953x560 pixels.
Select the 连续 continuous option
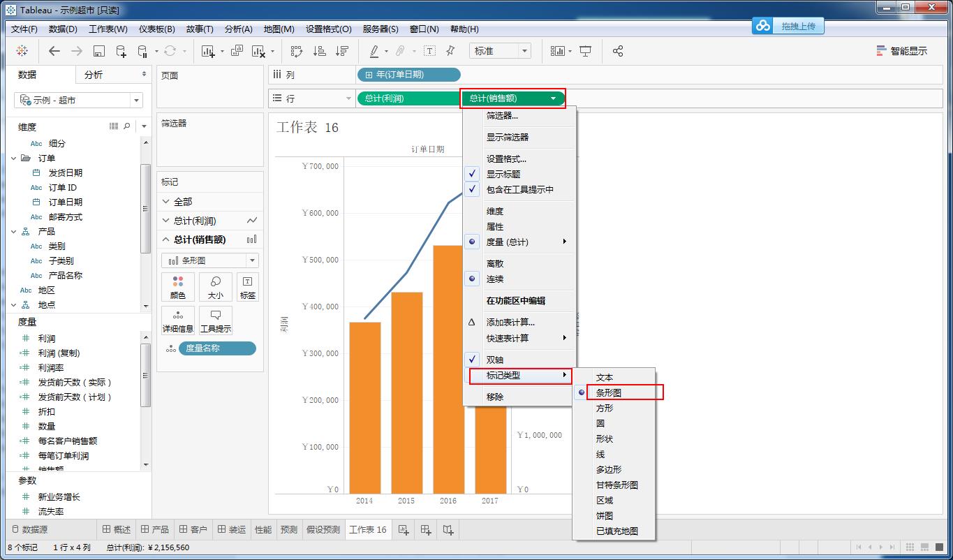tap(519, 279)
